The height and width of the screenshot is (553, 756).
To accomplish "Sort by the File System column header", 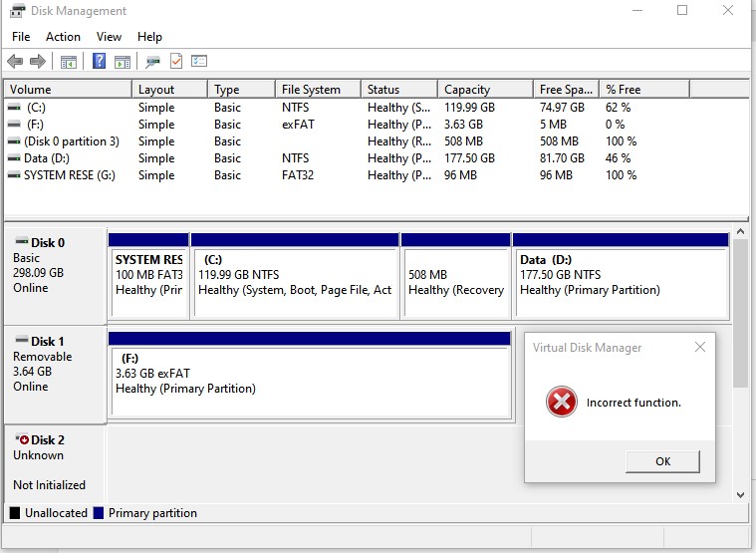I will click(318, 90).
